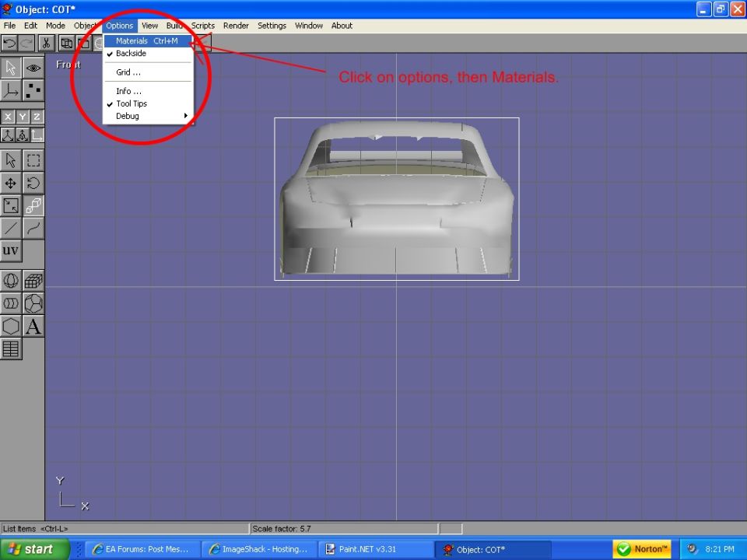The width and height of the screenshot is (747, 560).
Task: Click the Redo arrow in the top toolbar
Action: (x=26, y=44)
